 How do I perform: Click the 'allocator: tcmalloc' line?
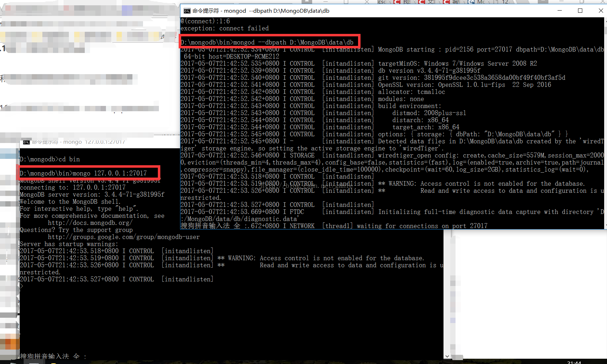[x=313, y=92]
